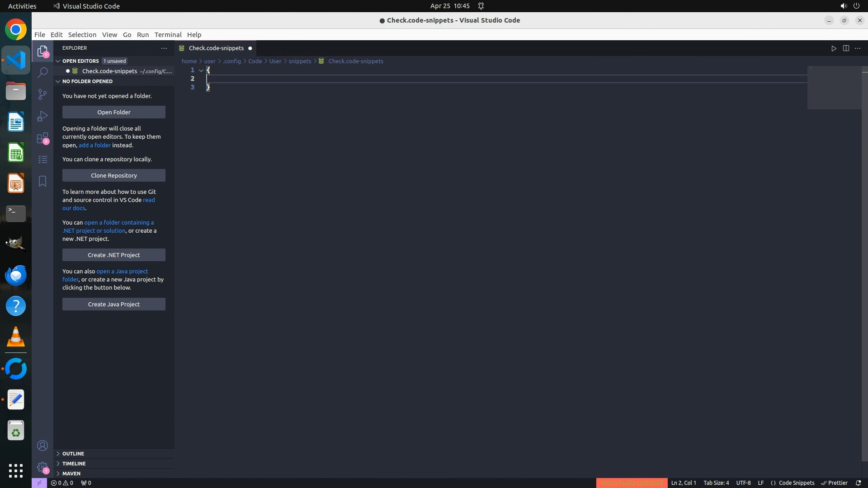
Task: Open the Run and Debug view
Action: [42, 116]
